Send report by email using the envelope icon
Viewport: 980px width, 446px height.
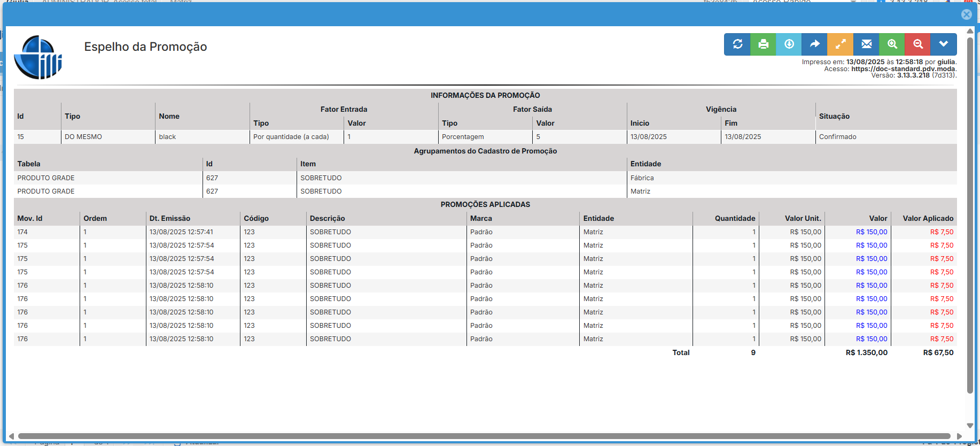pyautogui.click(x=866, y=44)
